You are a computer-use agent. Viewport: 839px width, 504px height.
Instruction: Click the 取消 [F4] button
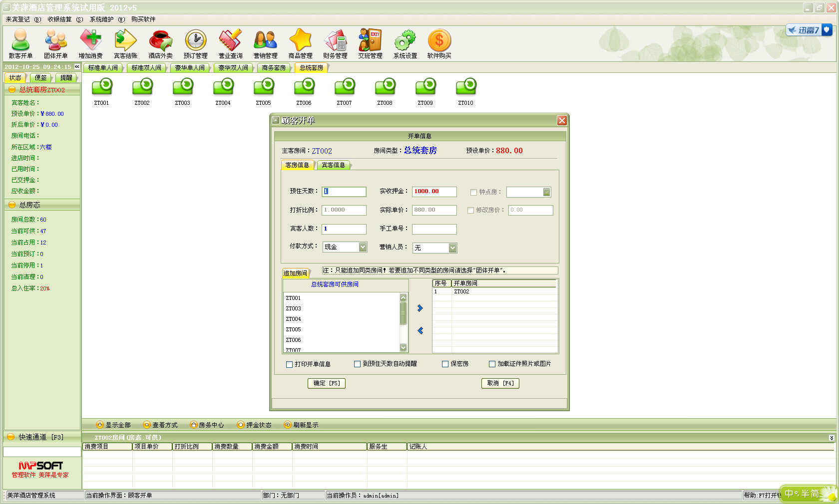tap(500, 383)
